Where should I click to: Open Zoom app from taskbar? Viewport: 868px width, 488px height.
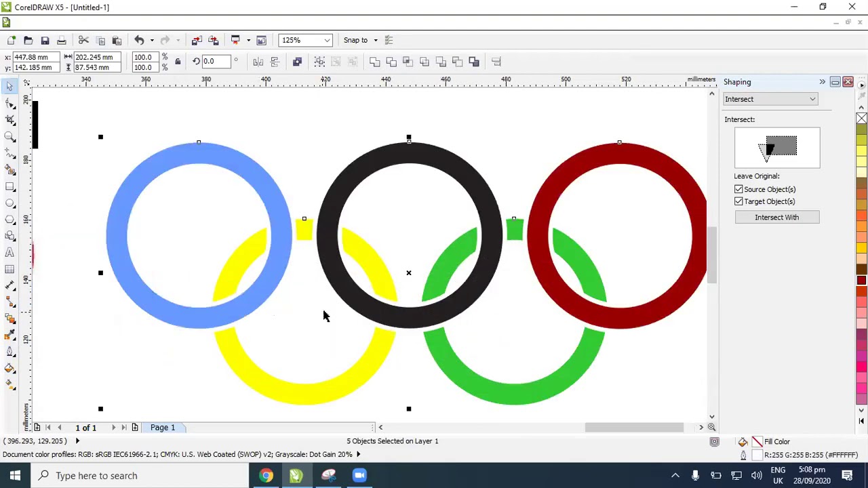point(359,475)
